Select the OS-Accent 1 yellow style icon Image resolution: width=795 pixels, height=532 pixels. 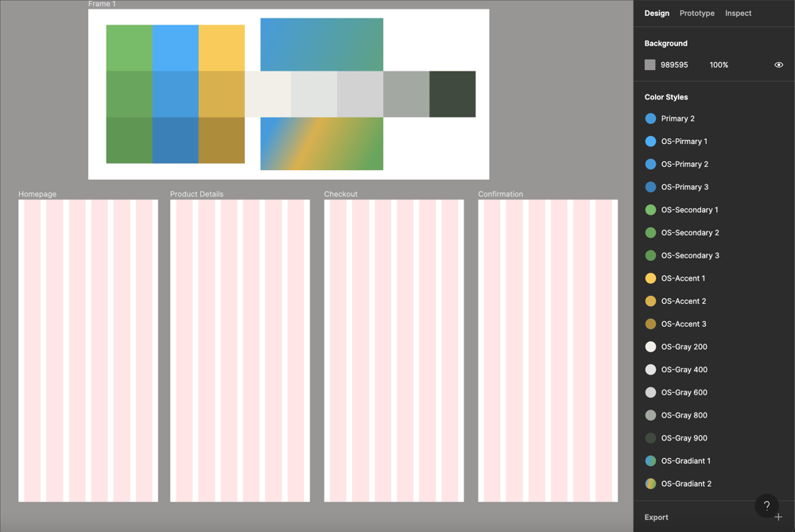click(x=650, y=278)
